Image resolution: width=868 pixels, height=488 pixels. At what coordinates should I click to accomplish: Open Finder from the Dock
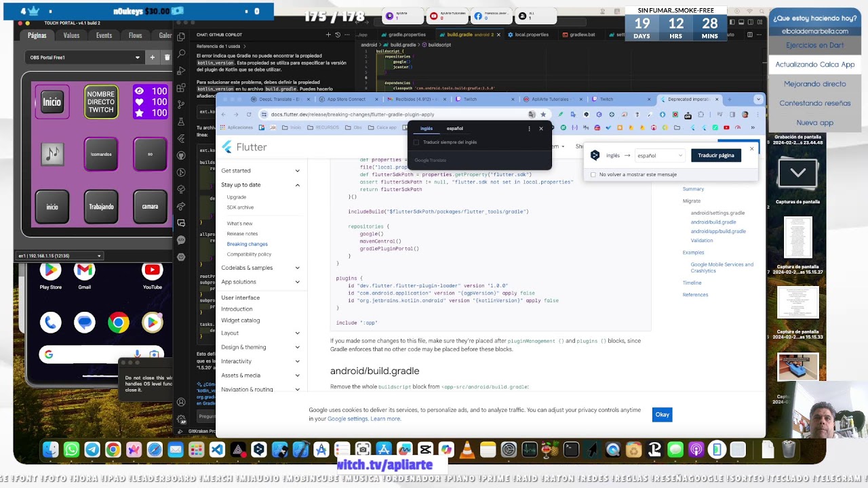coord(50,449)
